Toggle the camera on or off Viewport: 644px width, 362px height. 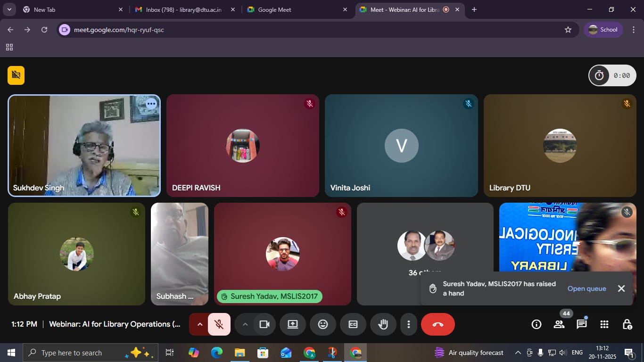point(264,324)
